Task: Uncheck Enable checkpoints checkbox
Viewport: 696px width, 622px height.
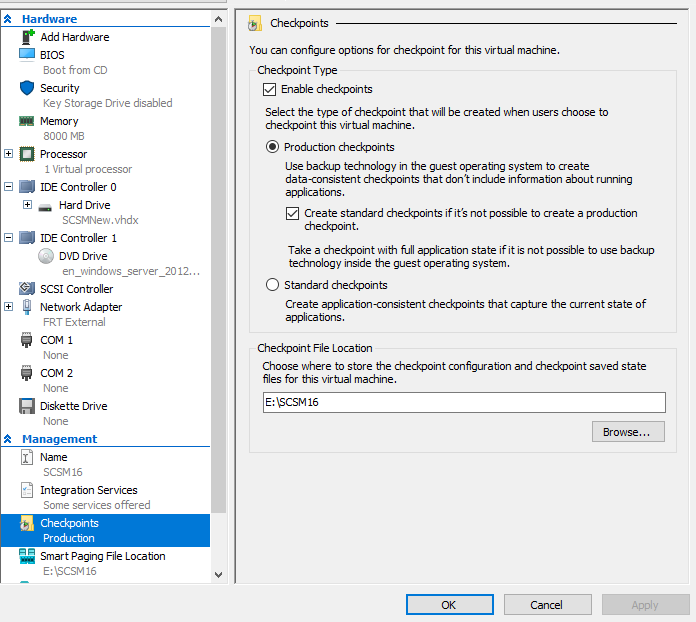Action: 269,89
